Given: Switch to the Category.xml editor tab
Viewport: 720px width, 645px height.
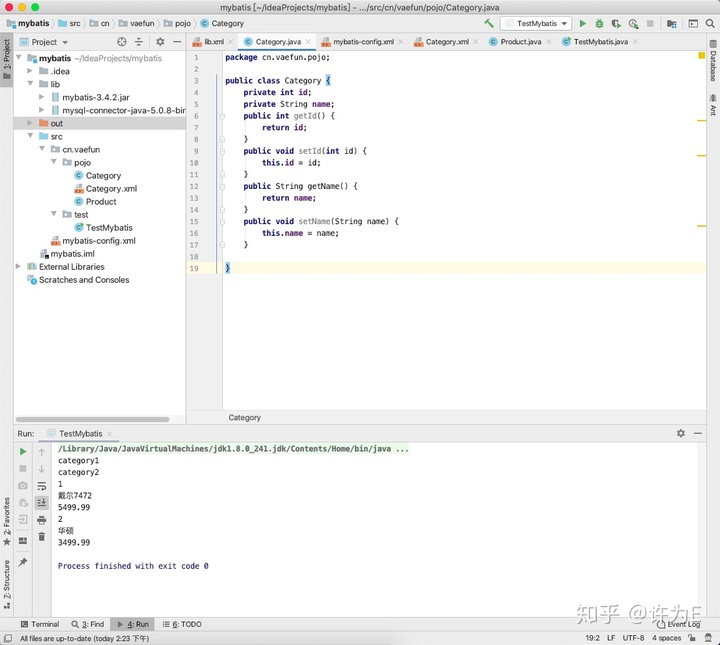Looking at the screenshot, I should pyautogui.click(x=447, y=42).
